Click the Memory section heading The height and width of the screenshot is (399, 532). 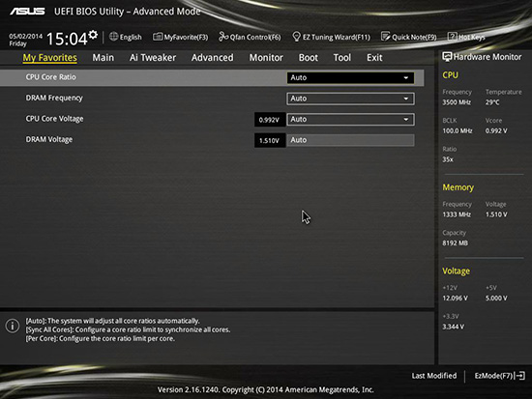(x=458, y=187)
